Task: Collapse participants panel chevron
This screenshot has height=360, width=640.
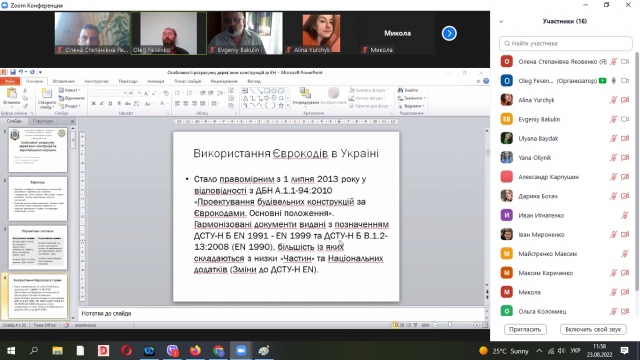Action: 501,22
